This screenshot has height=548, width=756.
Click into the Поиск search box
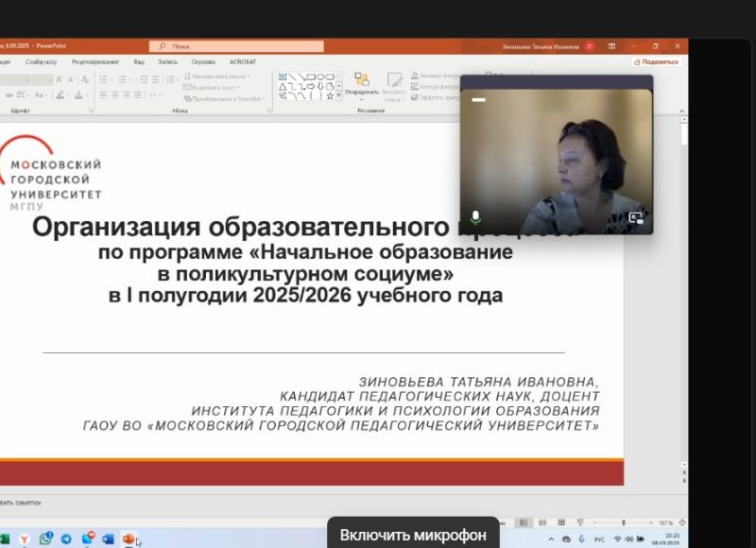pos(236,45)
